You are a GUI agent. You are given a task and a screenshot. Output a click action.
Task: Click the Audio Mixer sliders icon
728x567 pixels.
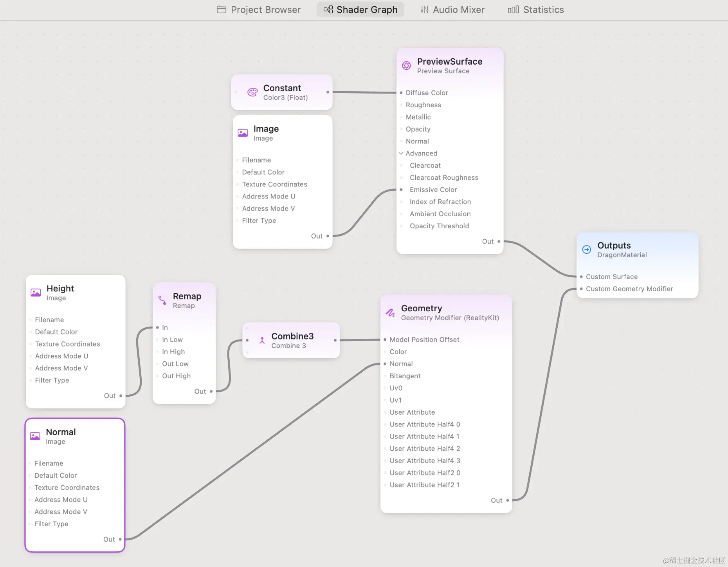click(x=425, y=10)
